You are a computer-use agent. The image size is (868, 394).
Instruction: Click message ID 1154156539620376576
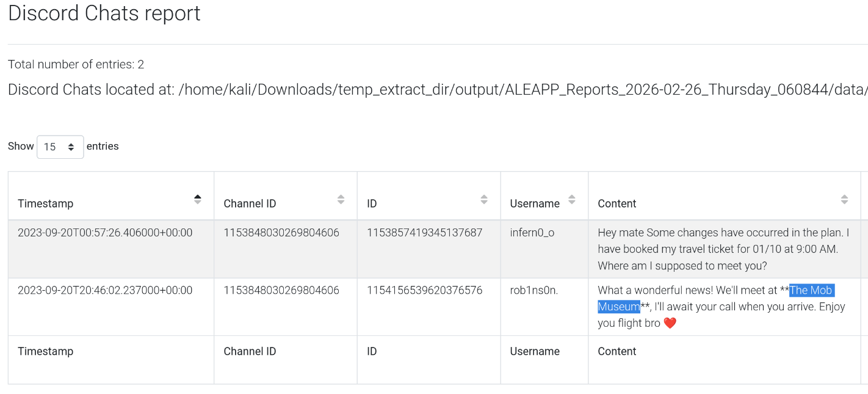[424, 290]
